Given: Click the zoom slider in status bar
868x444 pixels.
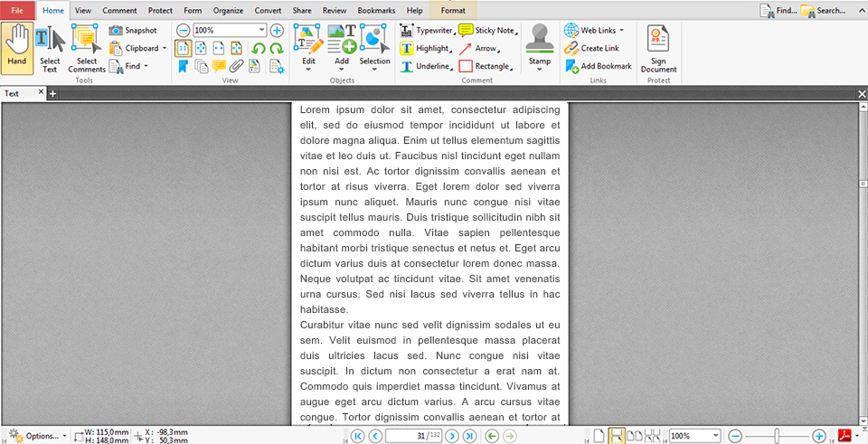Looking at the screenshot, I should click(x=776, y=436).
